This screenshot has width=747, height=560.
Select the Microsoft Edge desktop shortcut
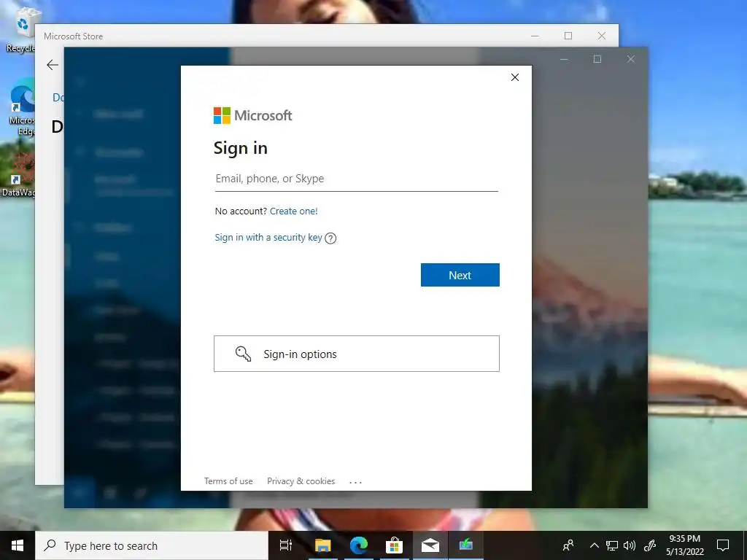[x=21, y=108]
